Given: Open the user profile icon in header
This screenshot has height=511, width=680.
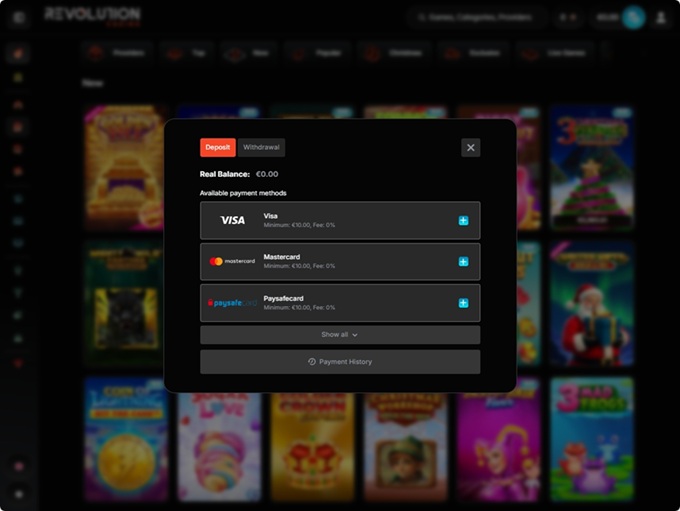Looking at the screenshot, I should coord(661,17).
